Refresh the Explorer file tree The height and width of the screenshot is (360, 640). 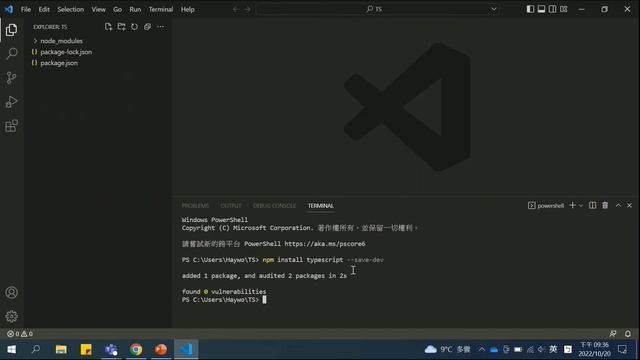134,27
